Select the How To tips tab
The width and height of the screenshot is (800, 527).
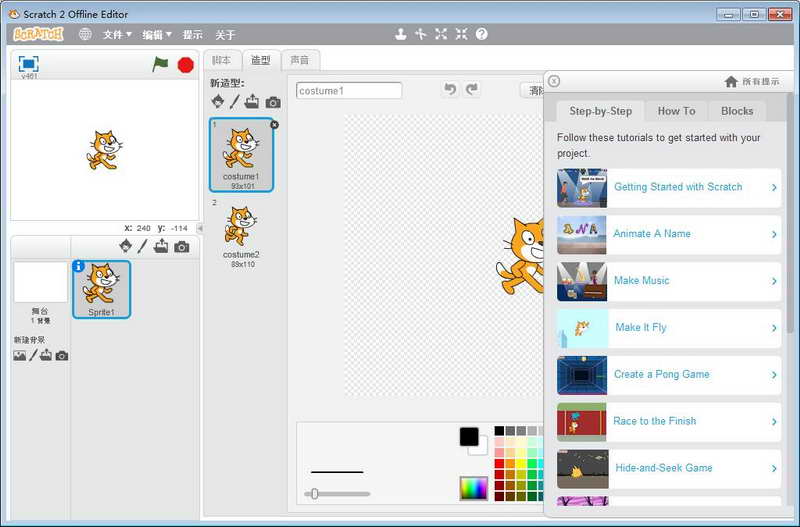677,111
